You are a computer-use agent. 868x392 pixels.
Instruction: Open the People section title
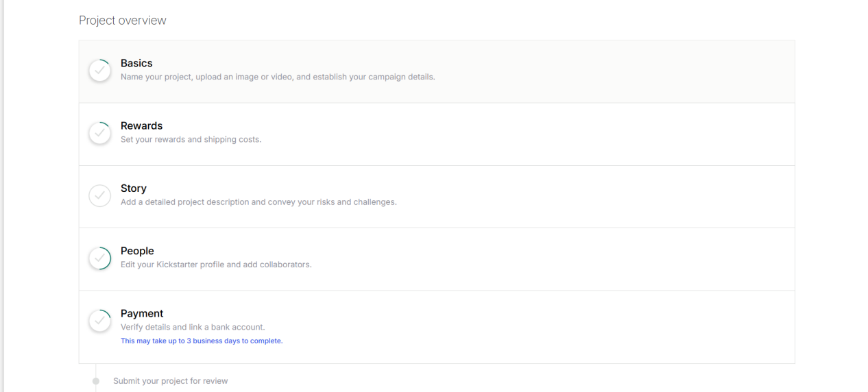coord(137,251)
